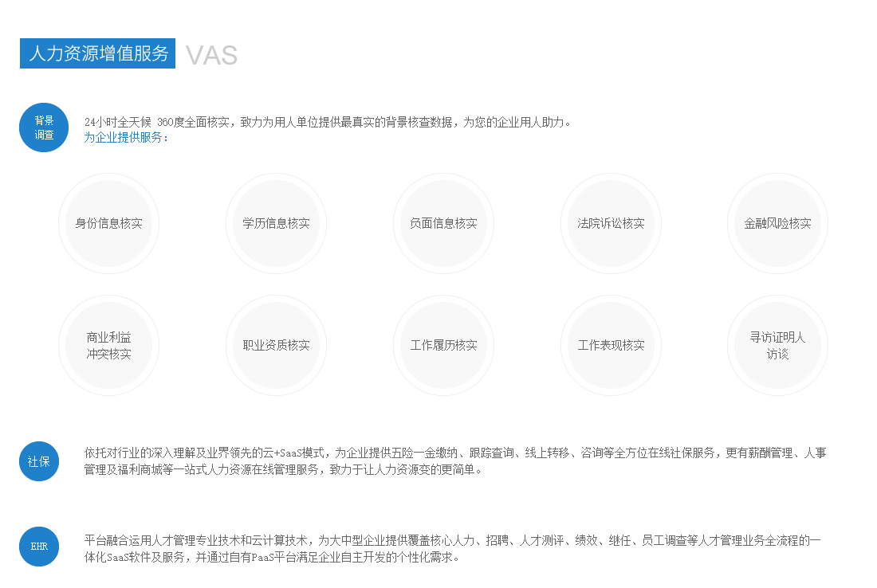Click the 一体化SaaS软件及服务 text line
Image resolution: width=877 pixels, height=588 pixels.
(271, 557)
